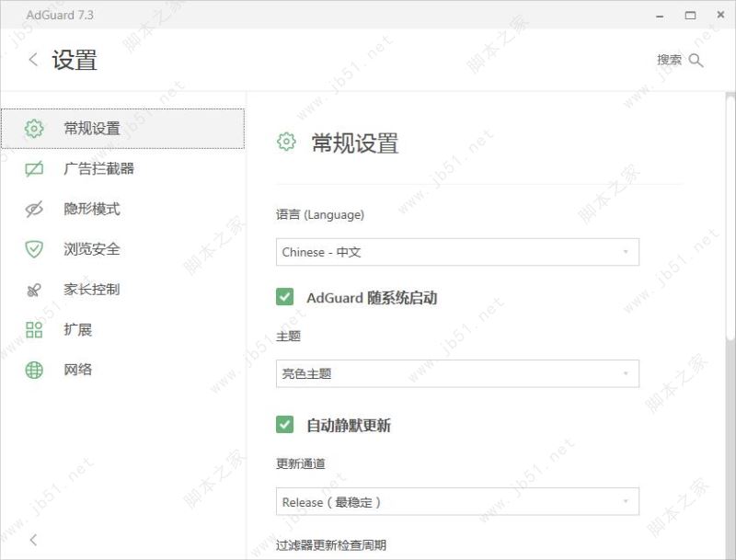Click the 语言 (Language) label
The image size is (736, 560).
pos(320,215)
